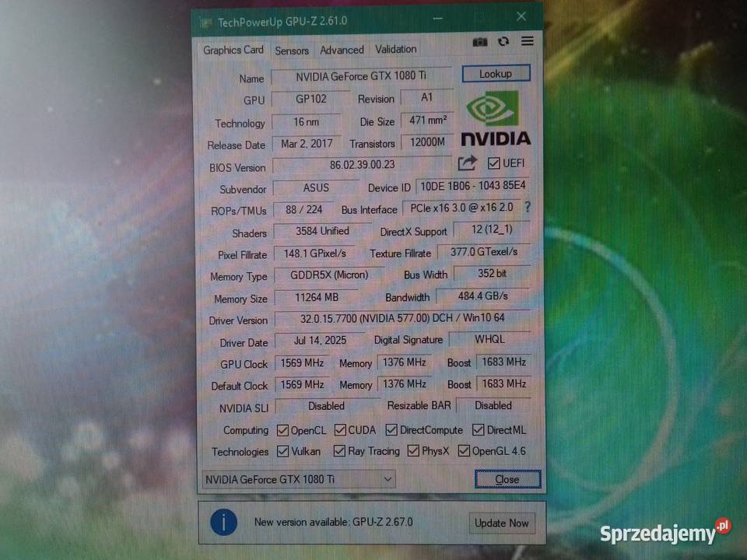Toggle the DirectML checkbox
The width and height of the screenshot is (747, 560).
click(479, 430)
